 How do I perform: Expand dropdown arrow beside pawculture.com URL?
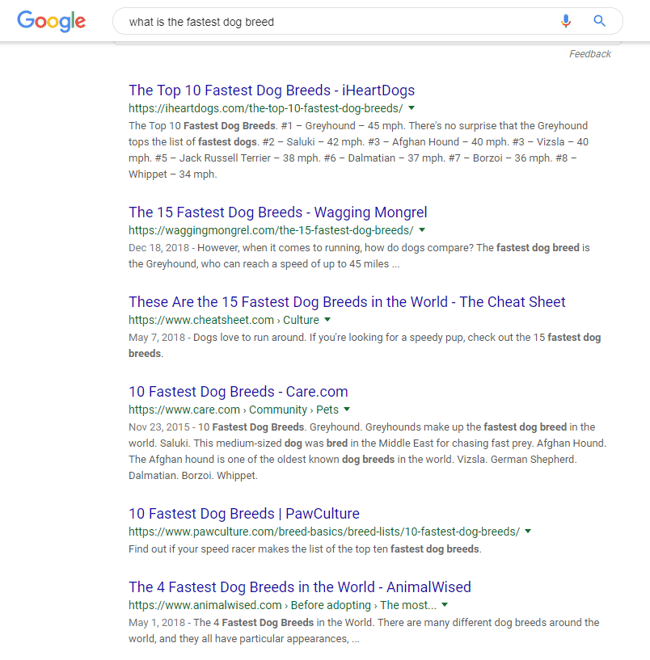tap(528, 531)
